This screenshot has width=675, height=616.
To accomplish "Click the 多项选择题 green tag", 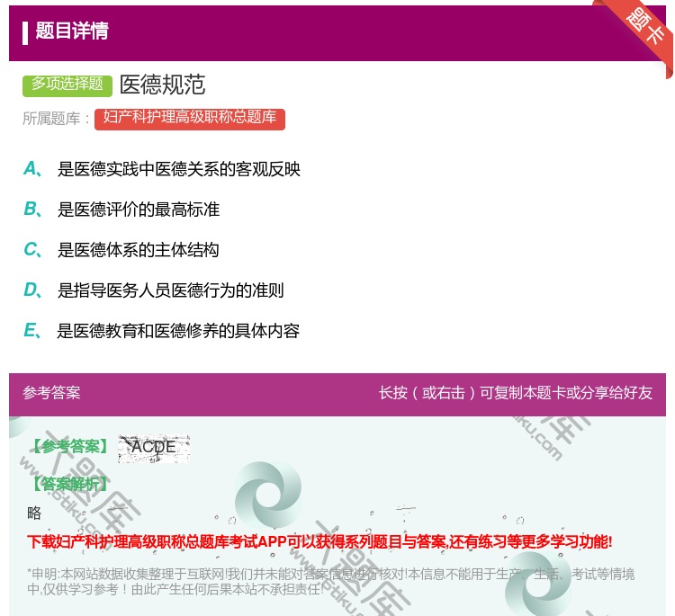I will [67, 85].
